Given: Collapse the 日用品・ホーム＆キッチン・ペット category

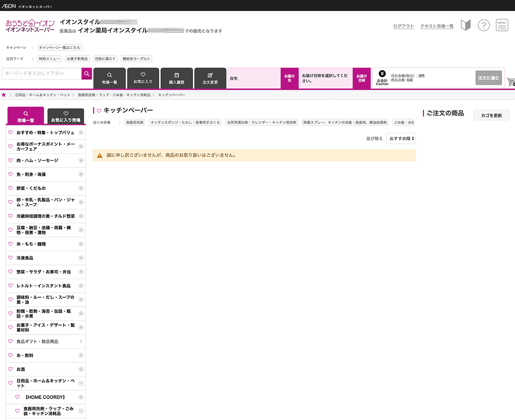Looking at the screenshot, I should pyautogui.click(x=81, y=383).
